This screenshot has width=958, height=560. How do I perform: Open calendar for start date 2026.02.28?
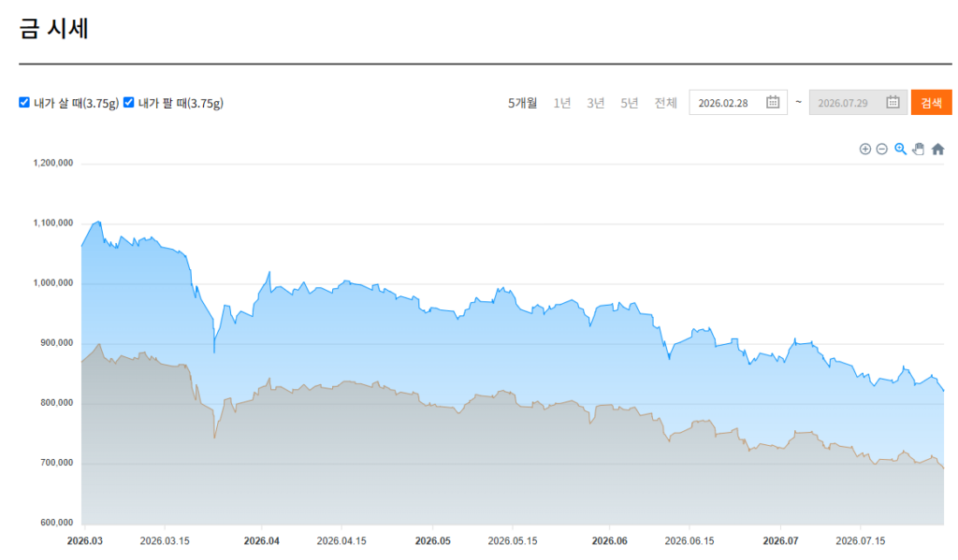pos(773,102)
